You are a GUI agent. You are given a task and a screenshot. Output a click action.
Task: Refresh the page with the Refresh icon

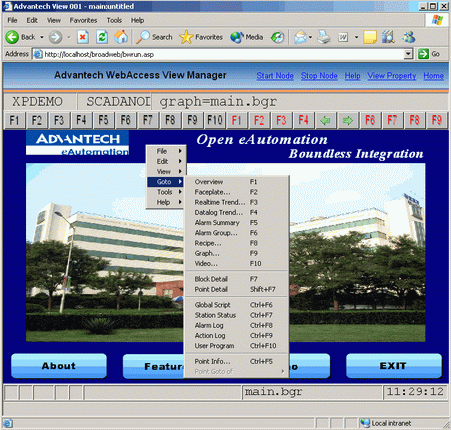tap(102, 37)
